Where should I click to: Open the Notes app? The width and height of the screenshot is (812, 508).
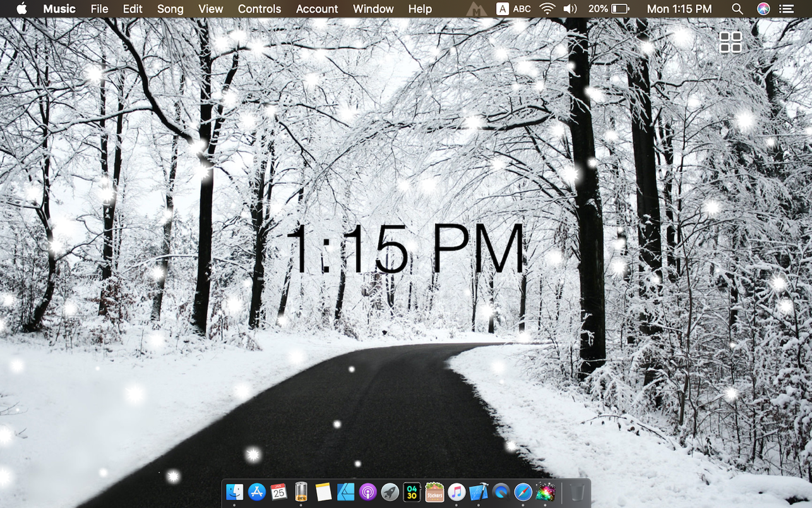(323, 493)
